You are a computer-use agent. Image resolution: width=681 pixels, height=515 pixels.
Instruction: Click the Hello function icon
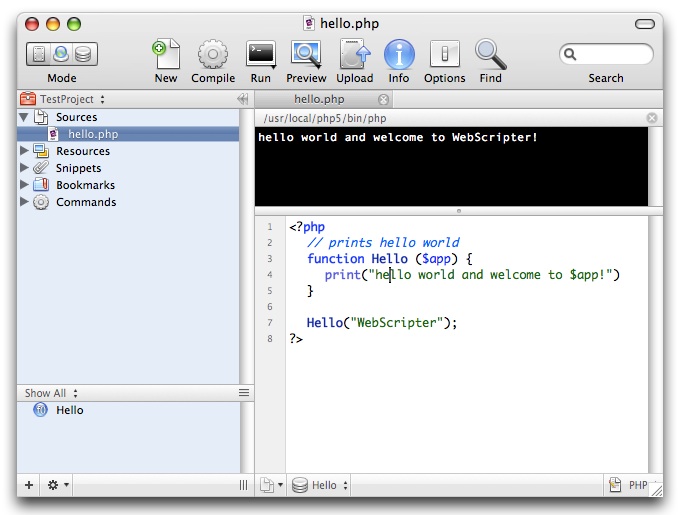click(40, 409)
